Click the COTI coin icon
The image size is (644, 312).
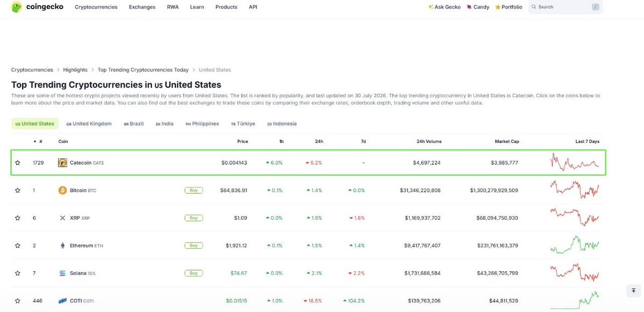click(x=62, y=301)
